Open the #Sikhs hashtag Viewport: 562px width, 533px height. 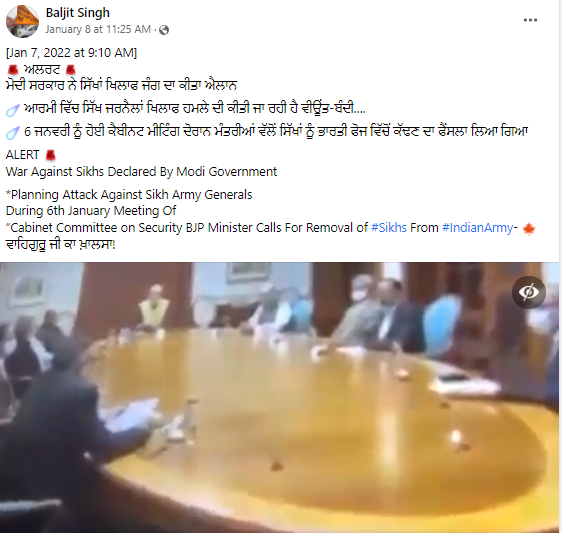tap(389, 228)
